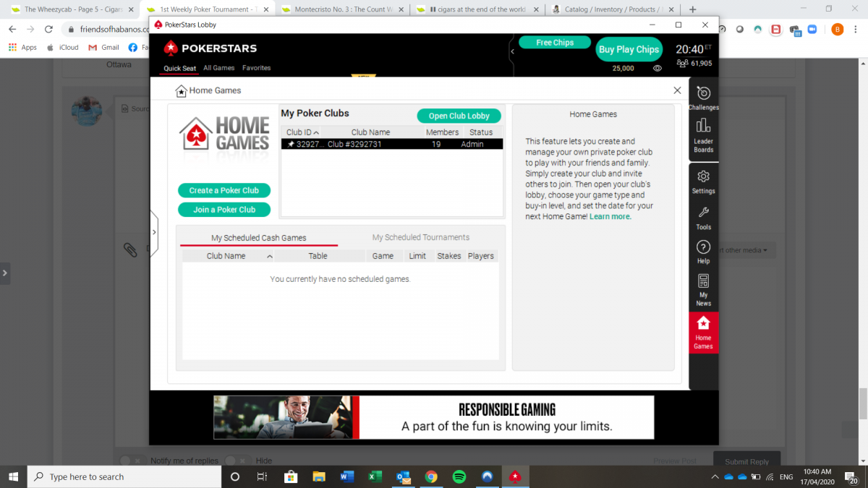The width and height of the screenshot is (868, 488).
Task: Open Outlook from the taskbar
Action: pos(403,476)
